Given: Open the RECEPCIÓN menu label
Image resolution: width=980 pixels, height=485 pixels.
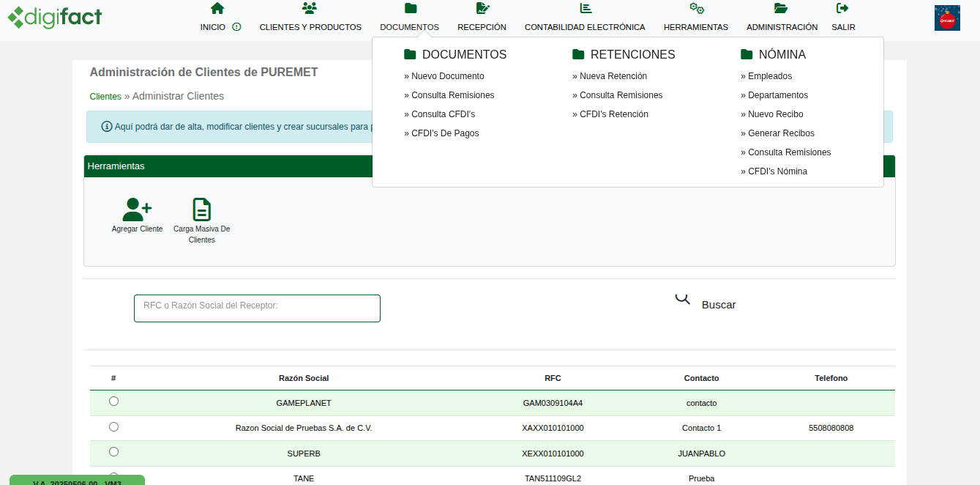Looking at the screenshot, I should (482, 27).
